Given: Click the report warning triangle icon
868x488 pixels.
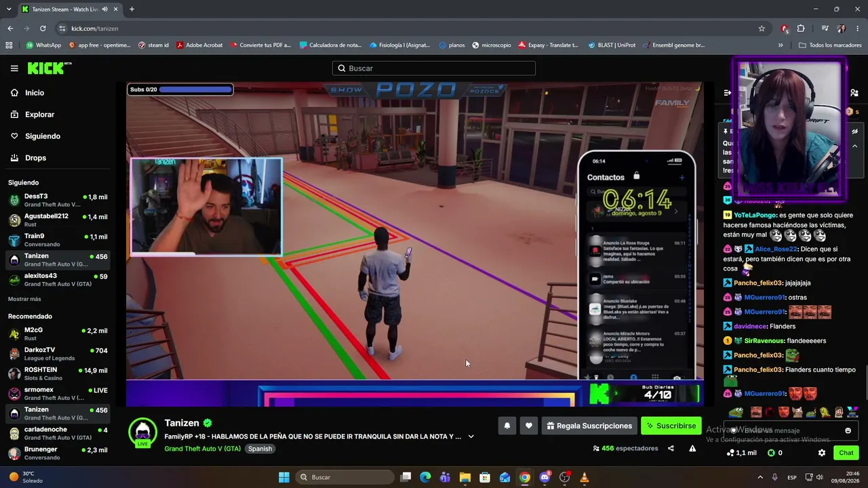Looking at the screenshot, I should (x=692, y=448).
